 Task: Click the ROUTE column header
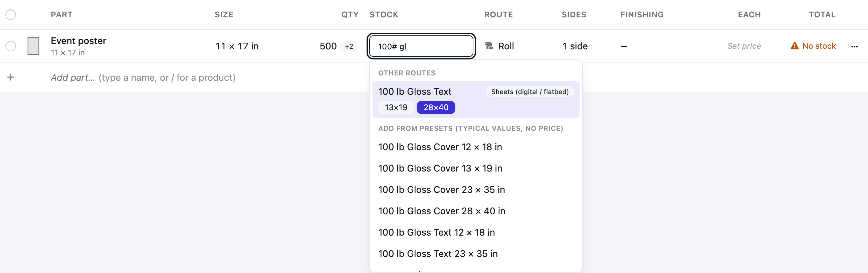tap(498, 14)
